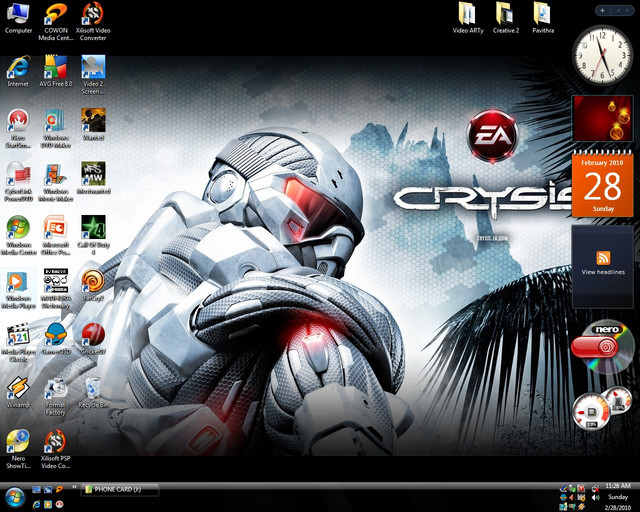Viewport: 640px width, 512px height.
Task: Open Windows Media Center shortcut
Action: tap(18, 236)
